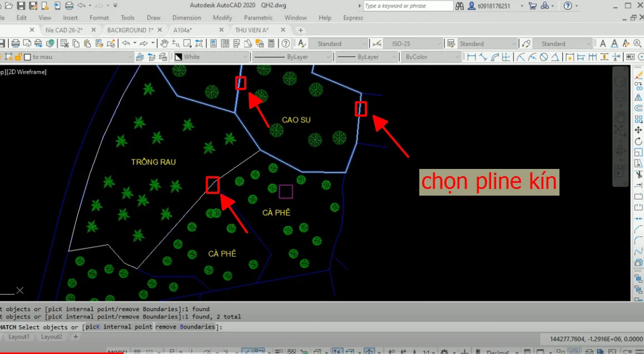Open the Properties palette icon
Image resolution: width=644 pixels, height=354 pixels.
(214, 43)
